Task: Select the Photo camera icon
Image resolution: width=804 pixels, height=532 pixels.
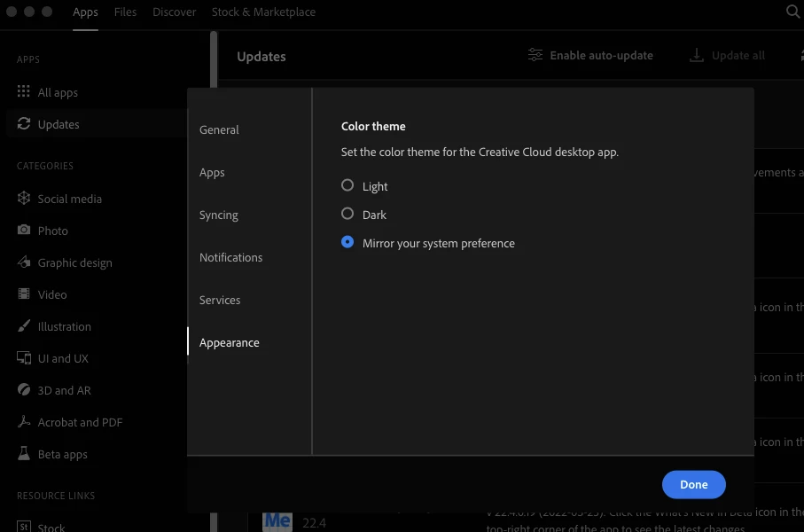Action: point(24,230)
